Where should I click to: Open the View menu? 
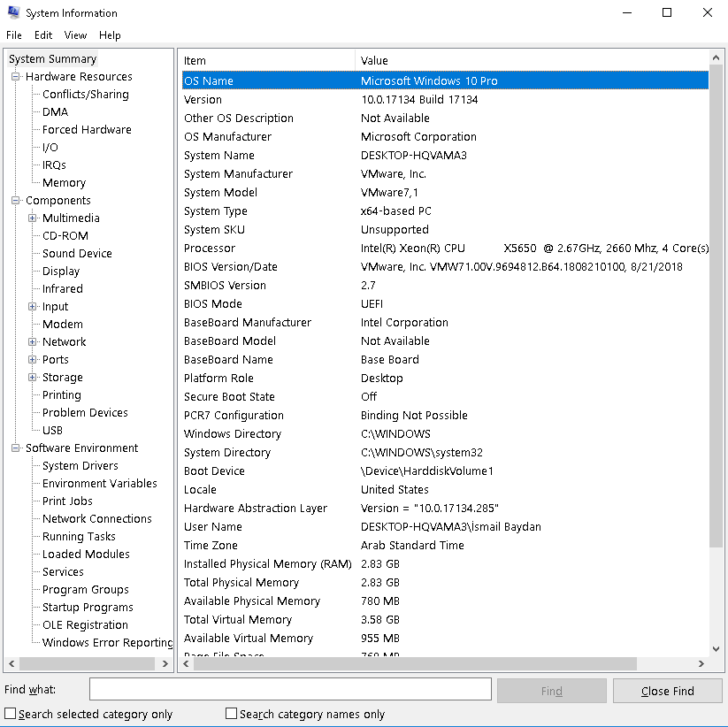coord(75,35)
